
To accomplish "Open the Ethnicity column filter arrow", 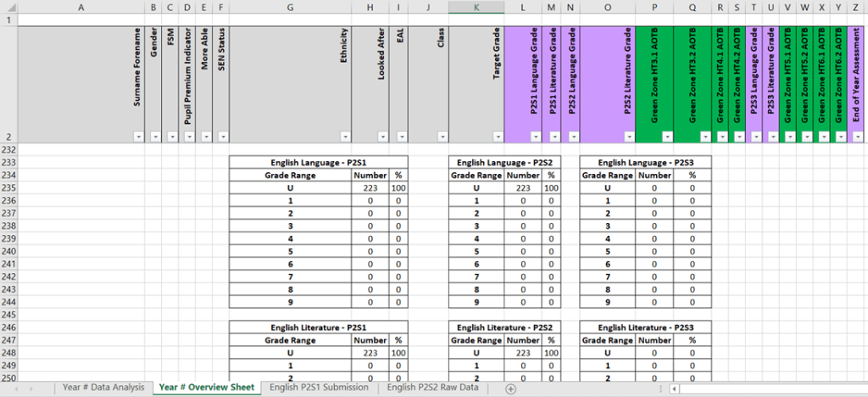I will pyautogui.click(x=345, y=137).
